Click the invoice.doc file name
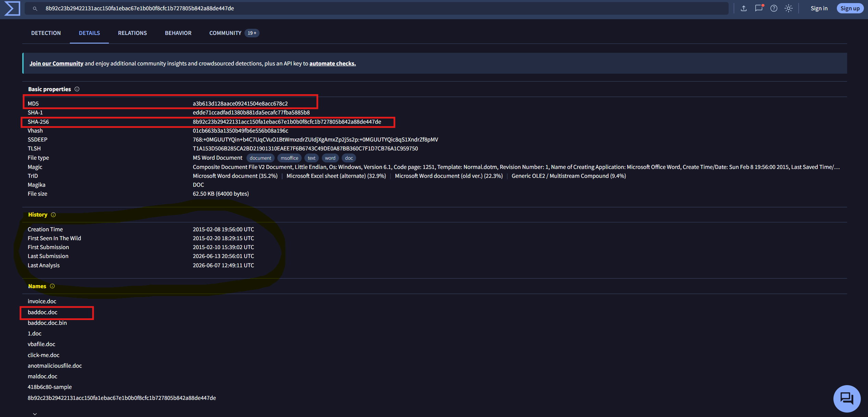This screenshot has height=417, width=868. point(42,301)
